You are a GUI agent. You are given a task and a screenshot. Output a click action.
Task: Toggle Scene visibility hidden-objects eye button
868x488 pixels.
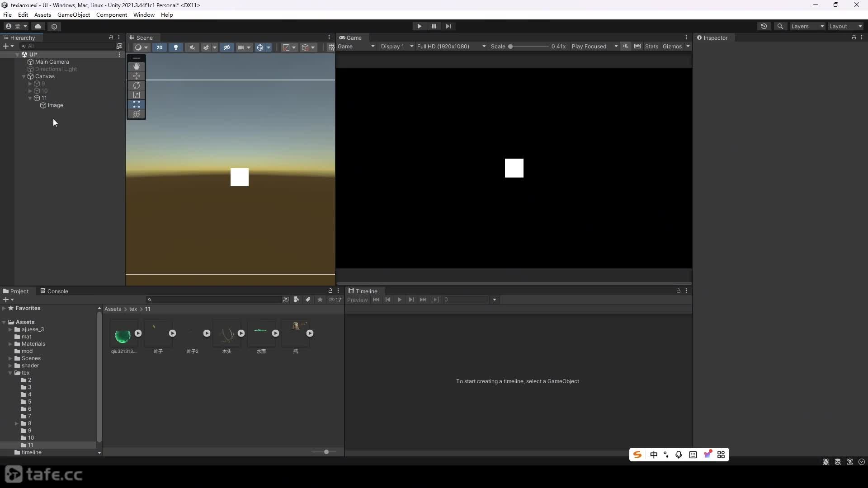click(227, 47)
